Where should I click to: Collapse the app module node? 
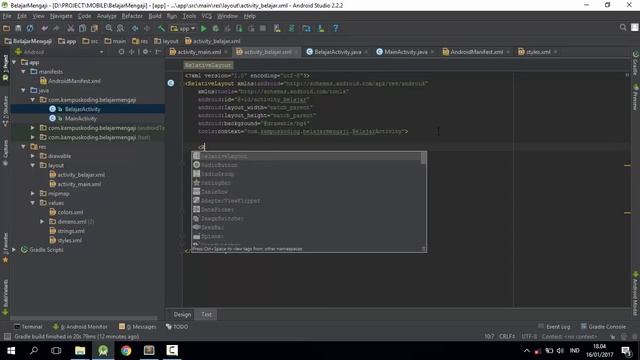point(14,62)
